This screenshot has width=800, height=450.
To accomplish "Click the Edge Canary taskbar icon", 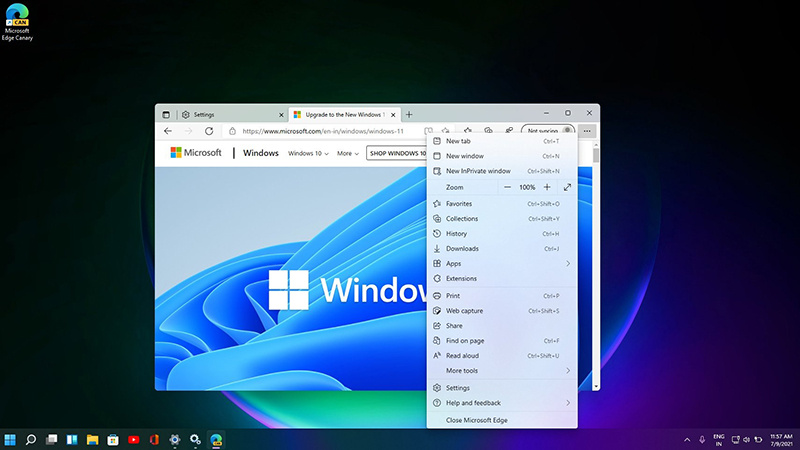I will 216,439.
